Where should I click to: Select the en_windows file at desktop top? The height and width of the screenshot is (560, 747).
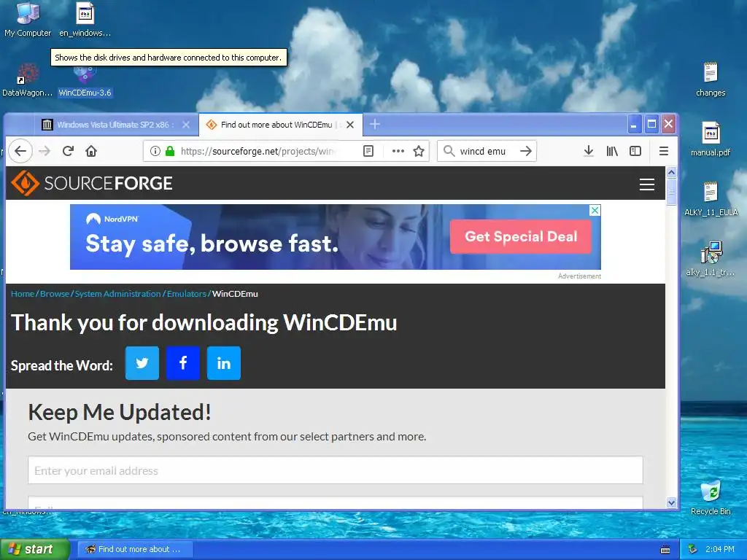click(85, 20)
